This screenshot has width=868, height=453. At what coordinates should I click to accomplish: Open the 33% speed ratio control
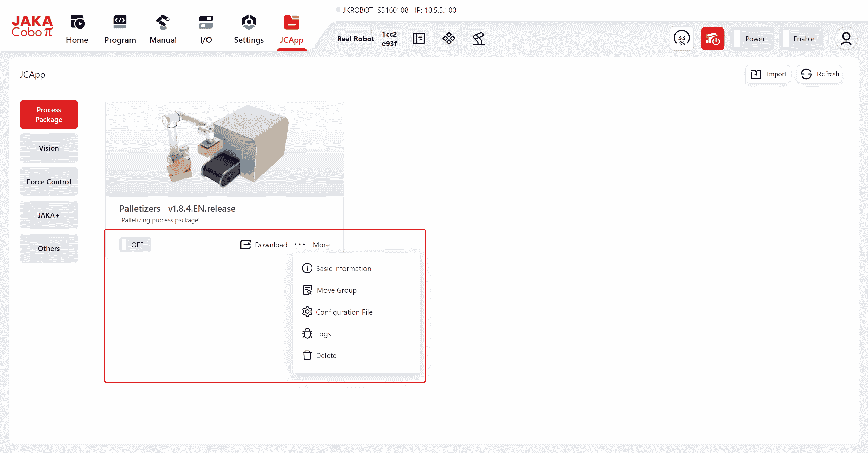(682, 39)
